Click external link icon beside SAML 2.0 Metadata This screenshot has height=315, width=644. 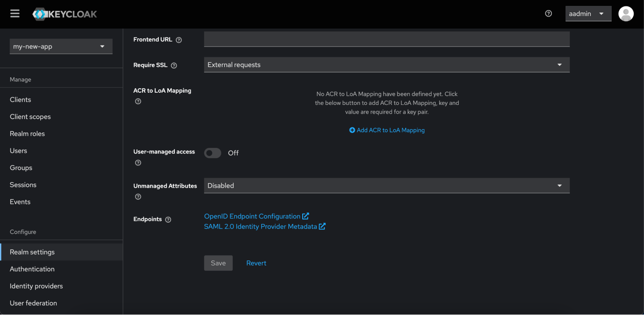(x=322, y=227)
